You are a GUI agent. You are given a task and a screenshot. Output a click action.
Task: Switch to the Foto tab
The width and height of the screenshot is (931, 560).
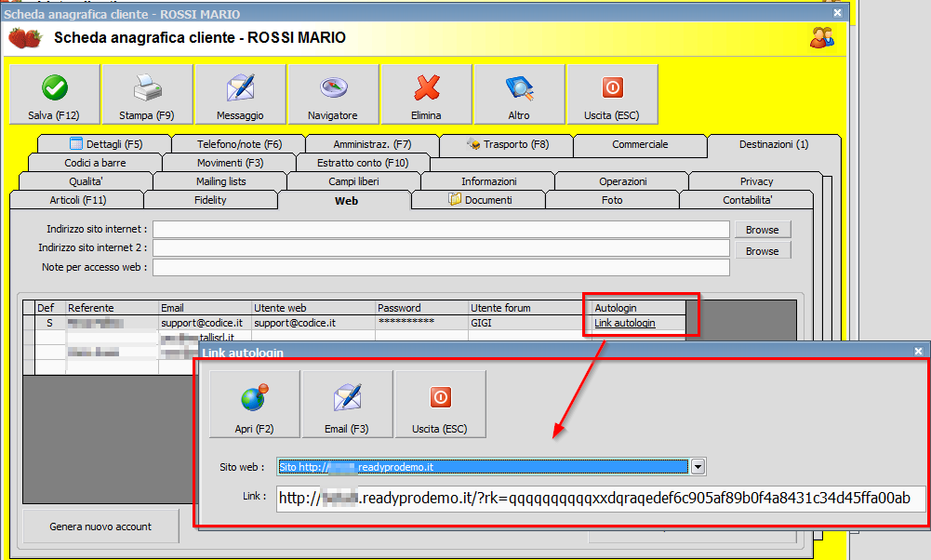point(612,200)
